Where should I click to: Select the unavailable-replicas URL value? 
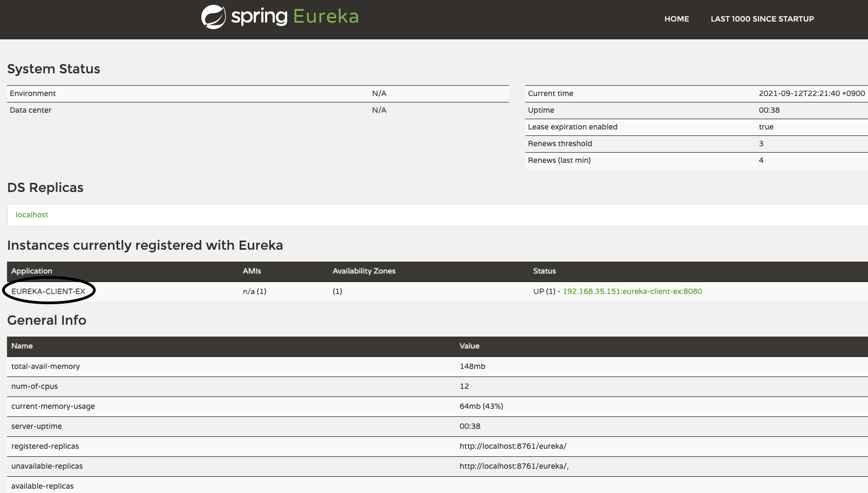(514, 466)
